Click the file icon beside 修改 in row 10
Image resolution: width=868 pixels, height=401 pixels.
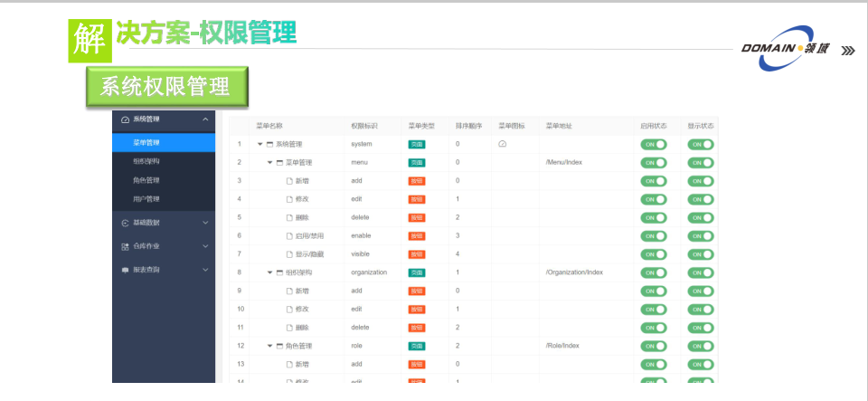(x=289, y=309)
